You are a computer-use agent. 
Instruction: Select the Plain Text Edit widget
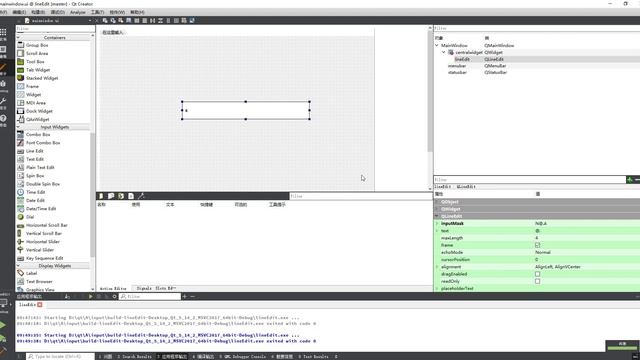36,167
